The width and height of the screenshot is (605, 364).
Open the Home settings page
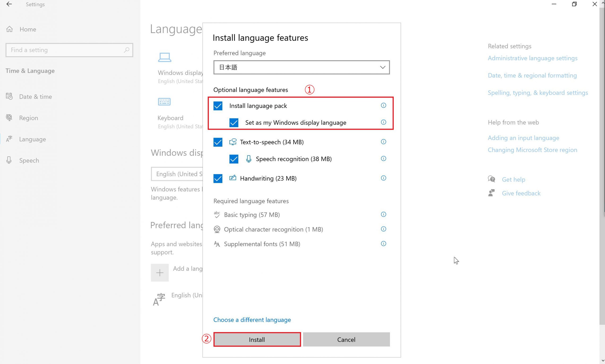click(x=27, y=29)
